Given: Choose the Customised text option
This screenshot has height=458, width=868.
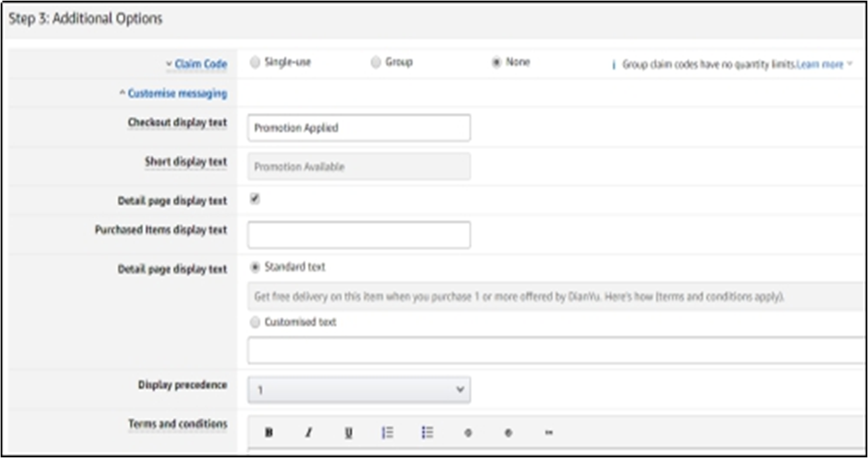Looking at the screenshot, I should click(255, 323).
